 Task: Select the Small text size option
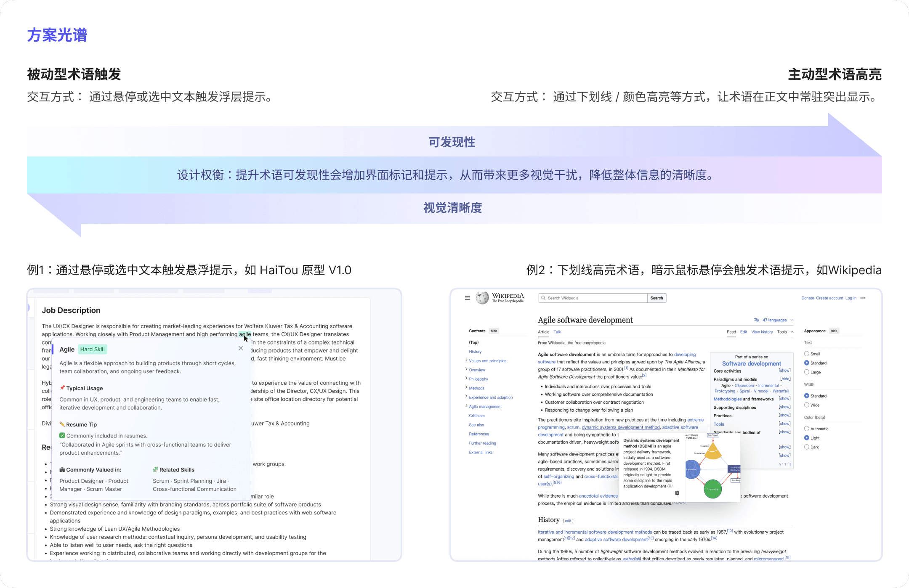coord(807,354)
